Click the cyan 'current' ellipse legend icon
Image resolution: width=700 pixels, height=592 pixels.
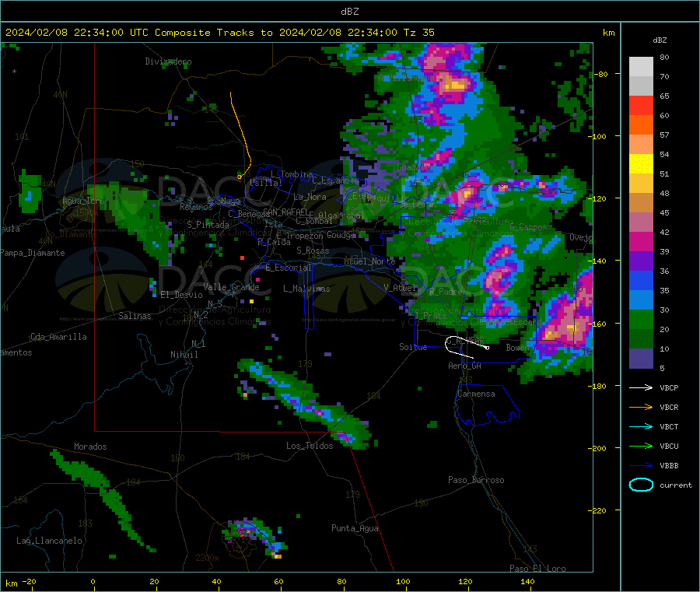tap(641, 485)
